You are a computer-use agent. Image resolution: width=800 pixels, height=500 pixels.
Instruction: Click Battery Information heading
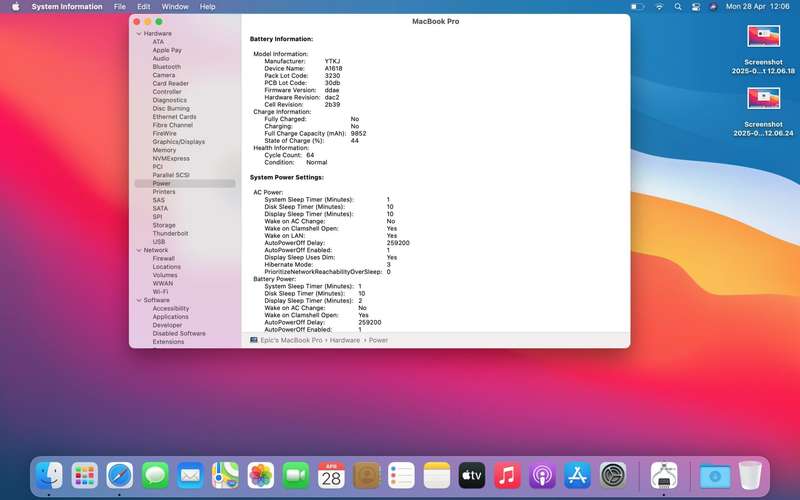click(x=281, y=39)
